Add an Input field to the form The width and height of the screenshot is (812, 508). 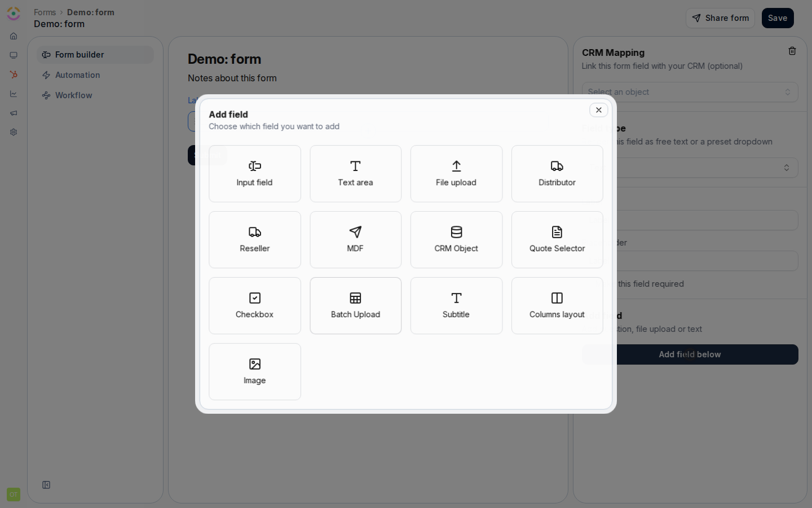255,174
